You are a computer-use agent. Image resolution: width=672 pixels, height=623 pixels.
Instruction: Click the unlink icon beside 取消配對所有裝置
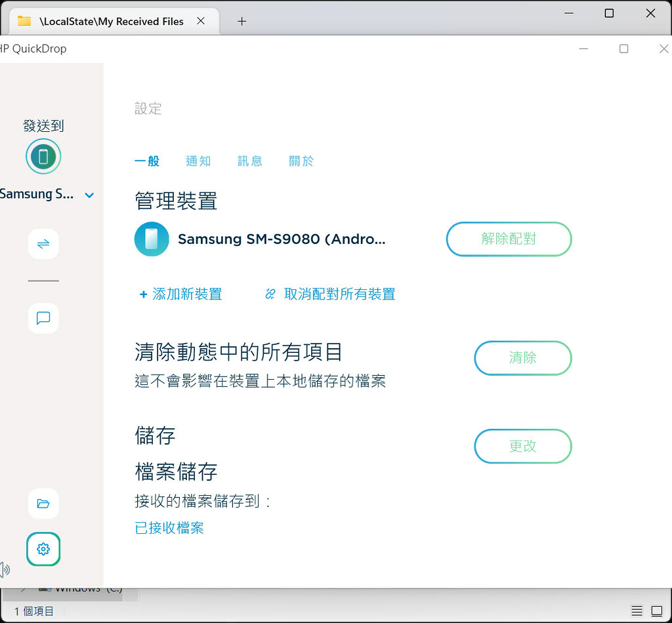(x=270, y=294)
